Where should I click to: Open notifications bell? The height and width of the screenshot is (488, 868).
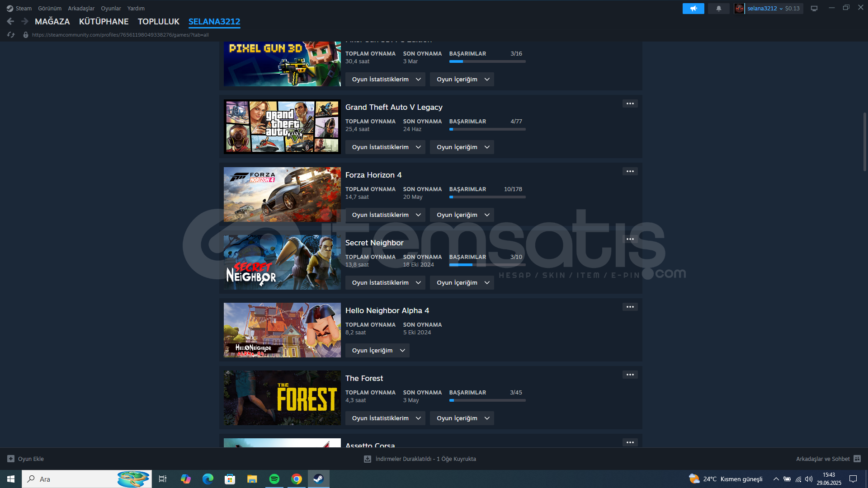[x=718, y=9]
